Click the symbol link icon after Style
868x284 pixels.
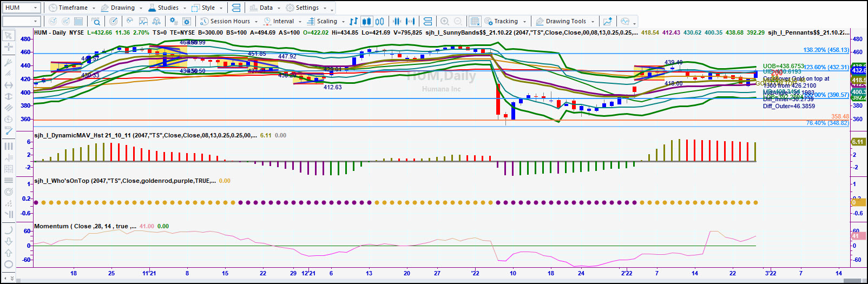tap(236, 8)
